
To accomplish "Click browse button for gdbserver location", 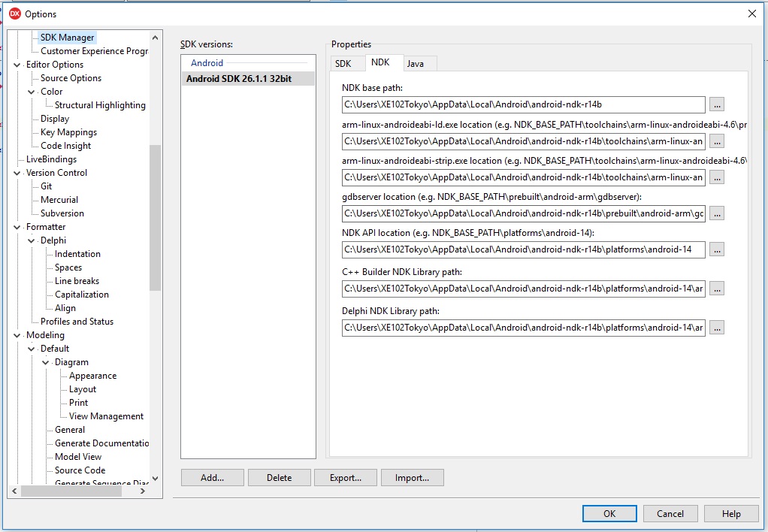I will [x=716, y=213].
